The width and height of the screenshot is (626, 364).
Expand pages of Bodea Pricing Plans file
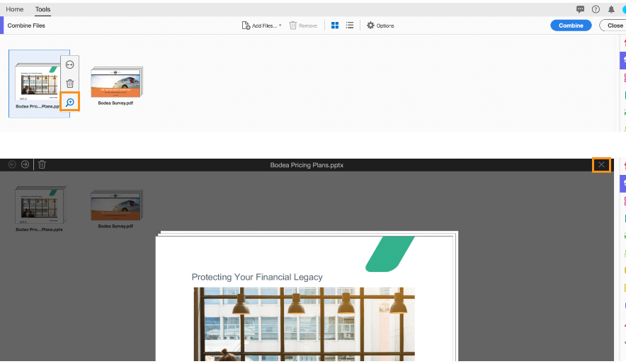coord(70,64)
